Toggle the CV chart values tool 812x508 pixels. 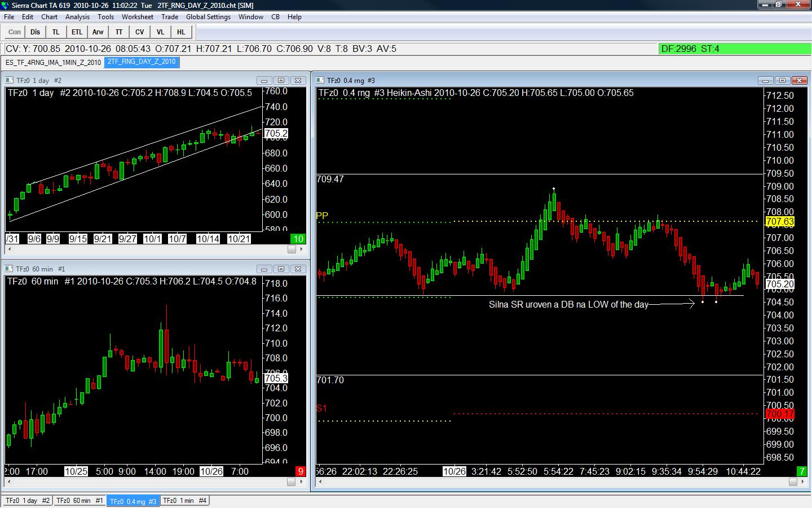tap(140, 32)
